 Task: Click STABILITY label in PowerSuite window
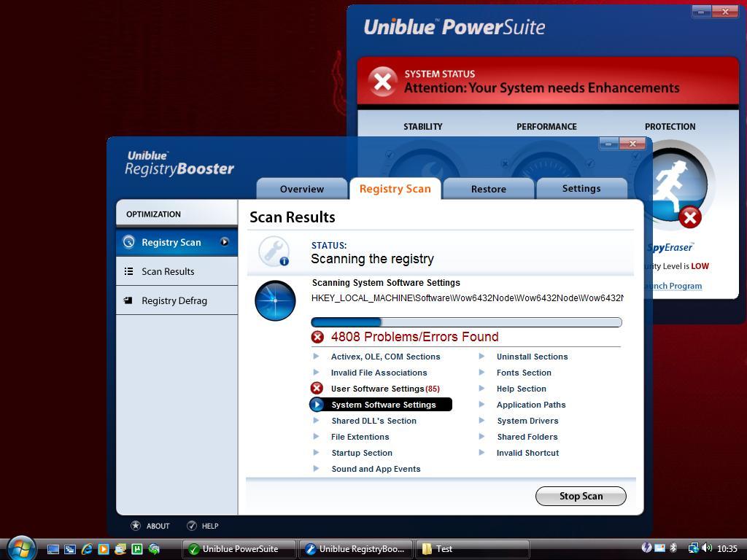click(422, 127)
